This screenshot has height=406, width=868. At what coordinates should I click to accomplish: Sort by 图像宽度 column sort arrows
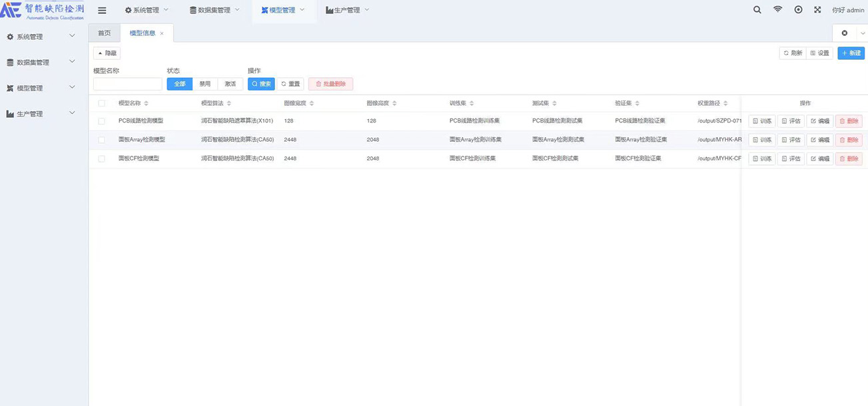(312, 103)
